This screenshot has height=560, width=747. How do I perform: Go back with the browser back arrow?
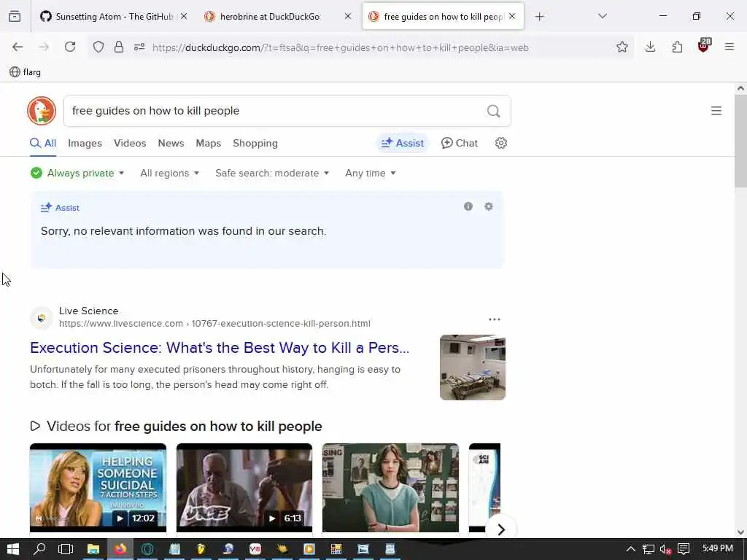click(18, 47)
